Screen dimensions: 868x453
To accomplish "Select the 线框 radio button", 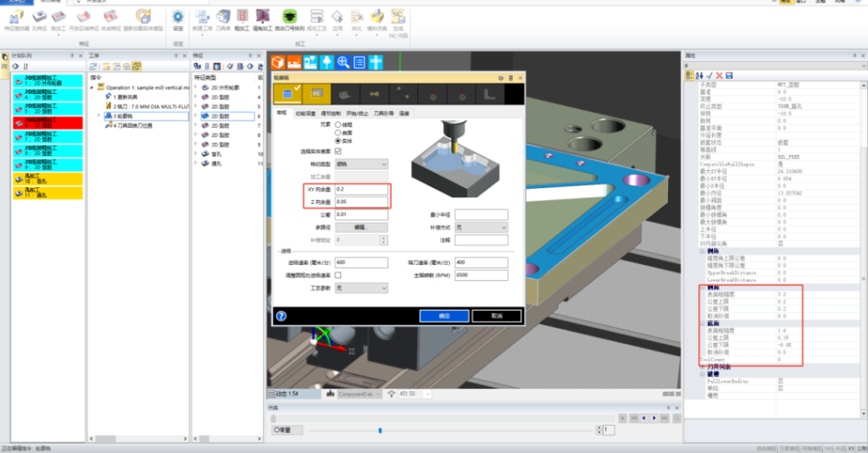I will point(340,124).
